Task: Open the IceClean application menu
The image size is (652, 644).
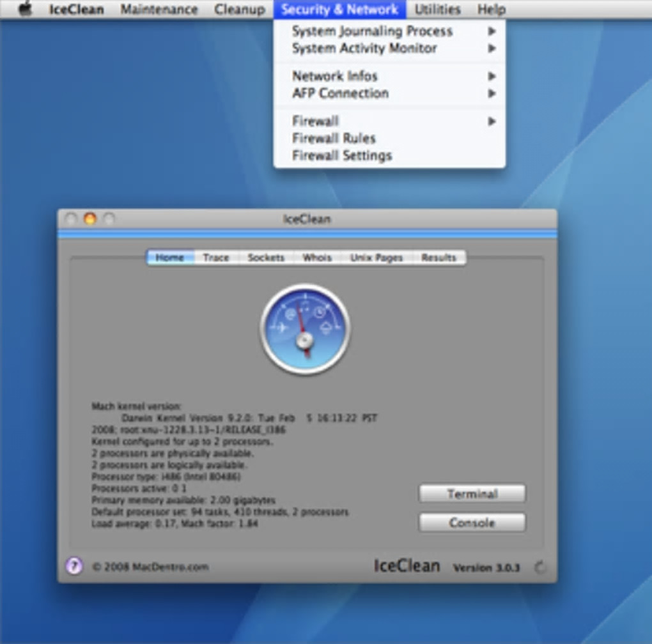Action: click(x=77, y=9)
